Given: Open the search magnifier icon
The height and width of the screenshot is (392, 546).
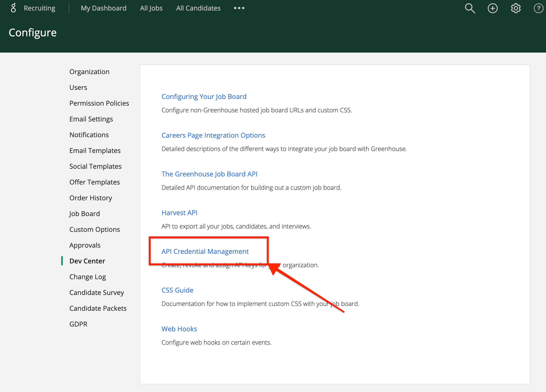Looking at the screenshot, I should pyautogui.click(x=470, y=8).
